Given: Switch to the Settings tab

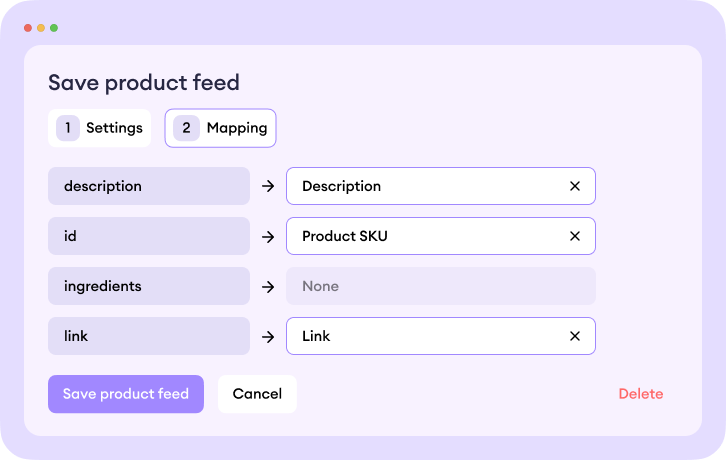Looking at the screenshot, I should tap(113, 128).
